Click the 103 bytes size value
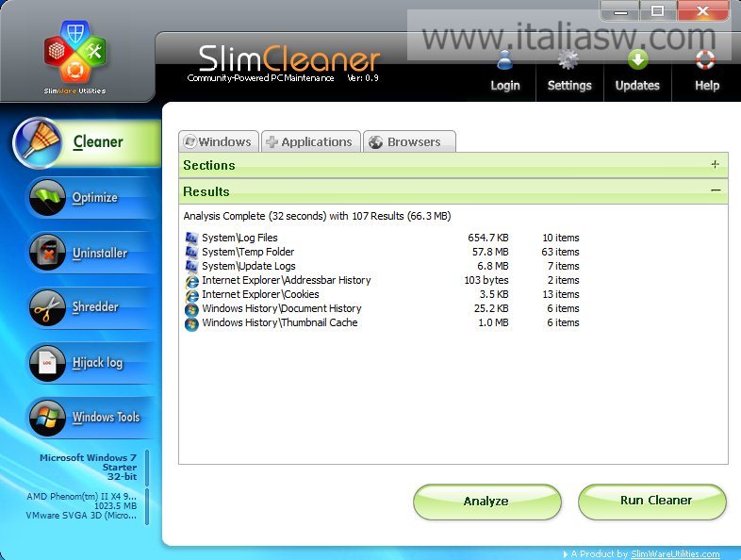Screen dimensions: 741x560 486,280
